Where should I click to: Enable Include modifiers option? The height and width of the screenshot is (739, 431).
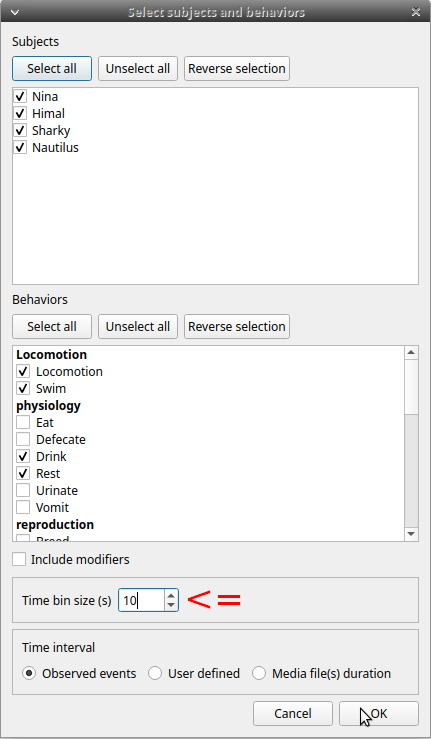coord(19,559)
